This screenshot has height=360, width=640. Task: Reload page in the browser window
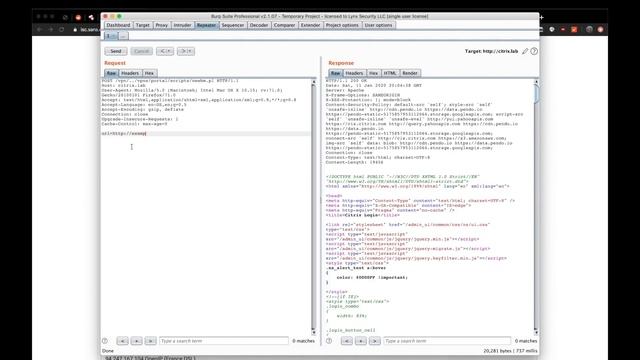pyautogui.click(x=62, y=29)
